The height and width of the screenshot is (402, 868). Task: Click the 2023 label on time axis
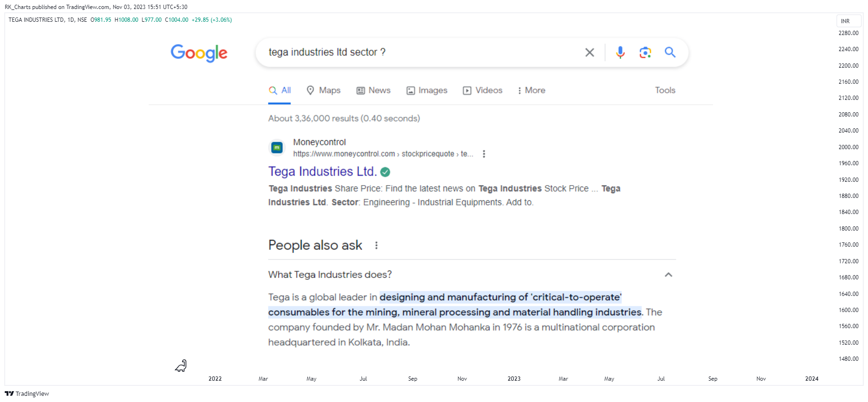point(514,379)
